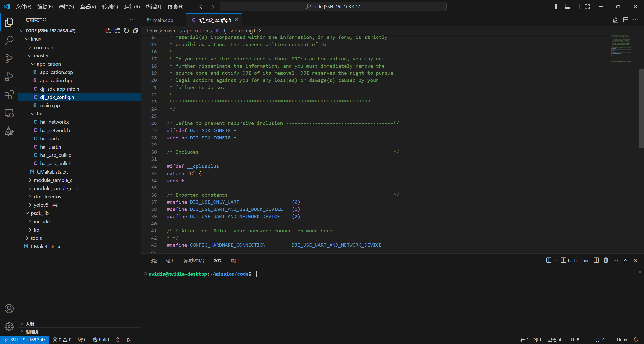The height and width of the screenshot is (344, 644).
Task: Open the new terminal profile dropdown
Action: point(554,260)
